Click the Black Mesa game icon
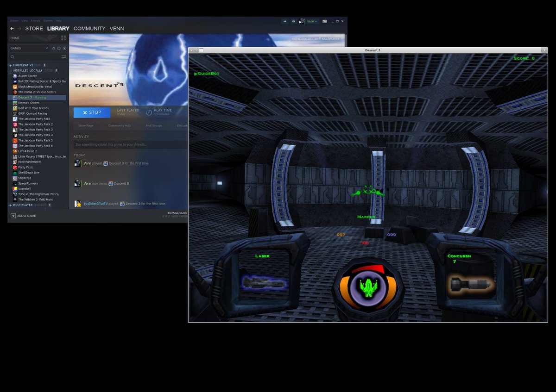Image resolution: width=556 pixels, height=392 pixels. (15, 87)
